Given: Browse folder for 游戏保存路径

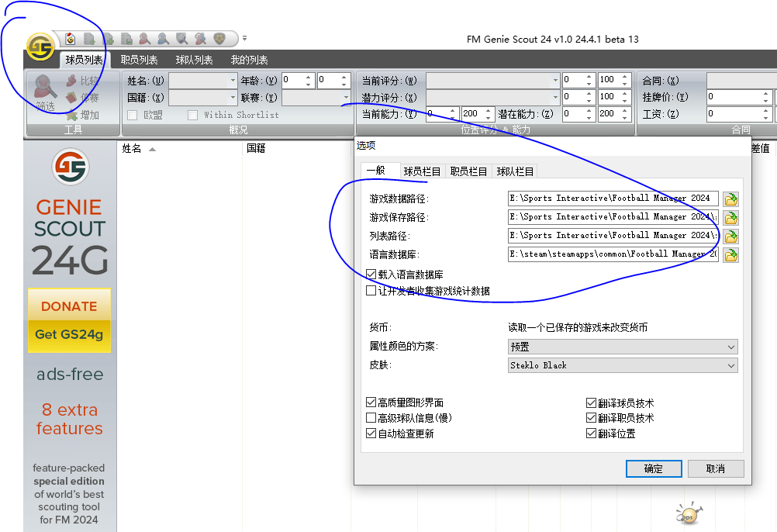Looking at the screenshot, I should [730, 217].
